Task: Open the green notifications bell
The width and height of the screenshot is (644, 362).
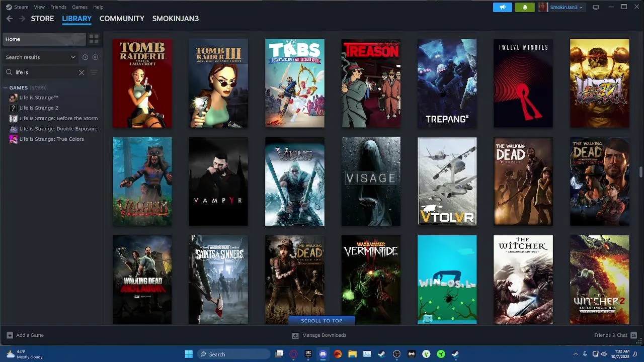Action: coord(525,7)
